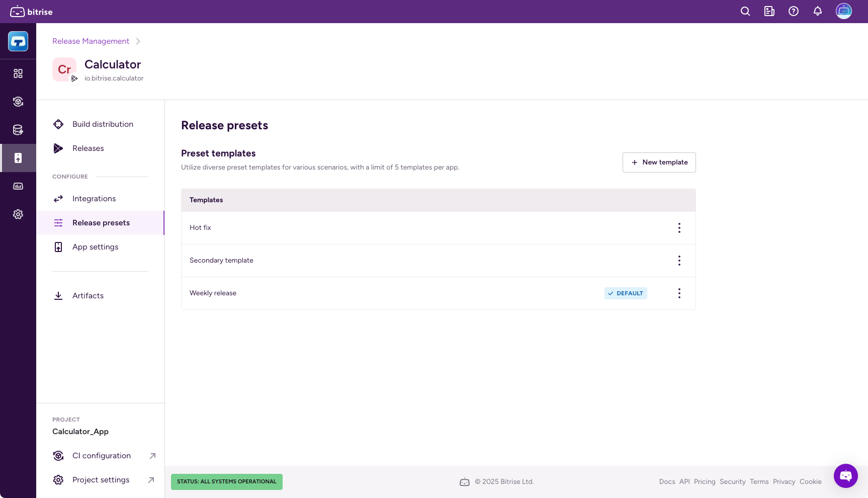Screen dimensions: 868x498
Task: Open options menu for Secondary template
Action: click(x=679, y=261)
